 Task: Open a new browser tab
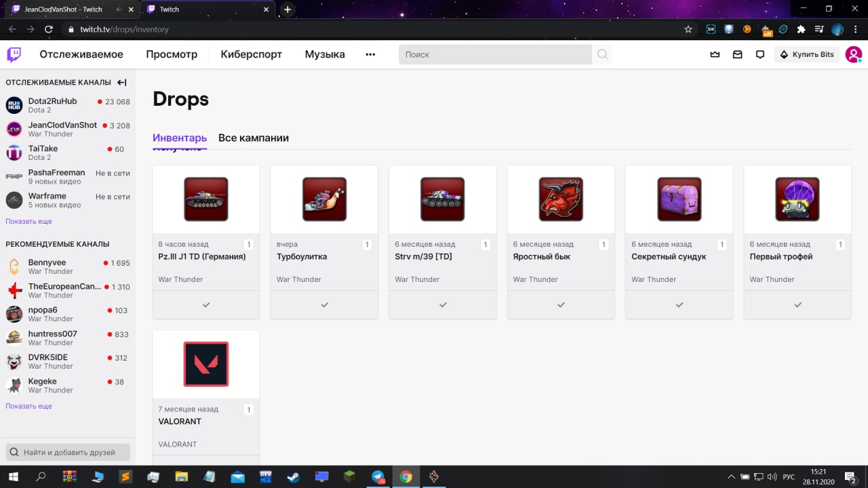[x=288, y=9]
